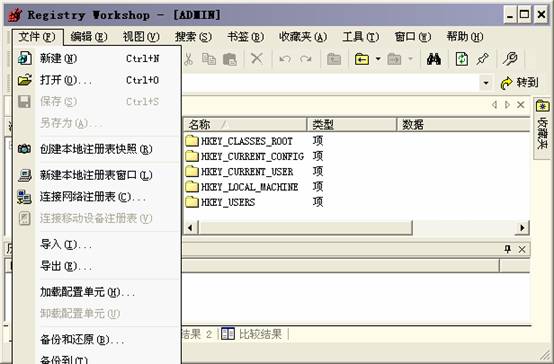Screen dimensions: 554x364
Task: Click the Registry Workshop title bar app icon
Action: tap(15, 15)
